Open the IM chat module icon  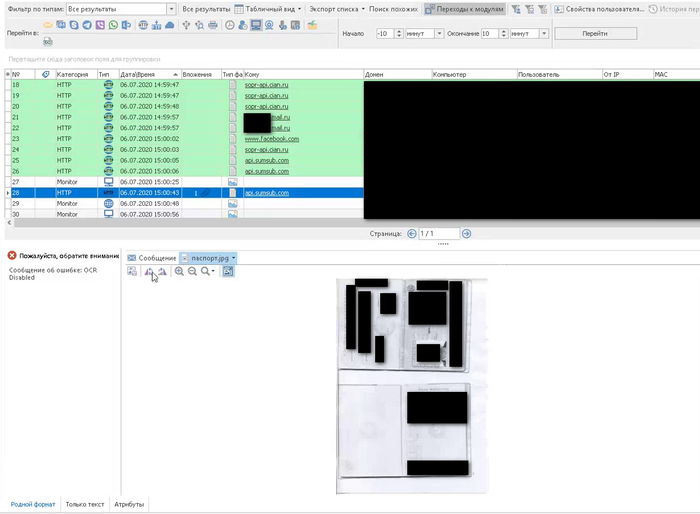pyautogui.click(x=61, y=25)
